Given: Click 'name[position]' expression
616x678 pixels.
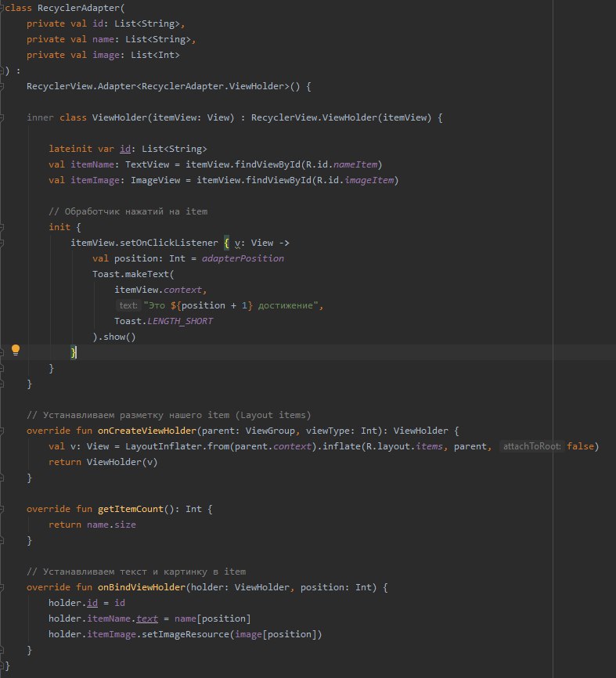Looking at the screenshot, I should point(213,618).
